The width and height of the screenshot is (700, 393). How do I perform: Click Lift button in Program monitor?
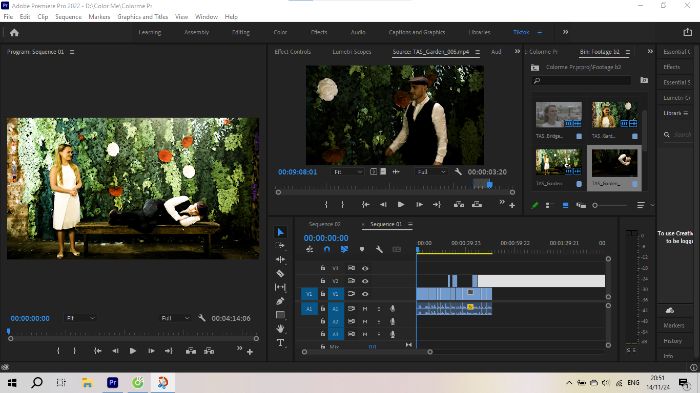[x=191, y=351]
